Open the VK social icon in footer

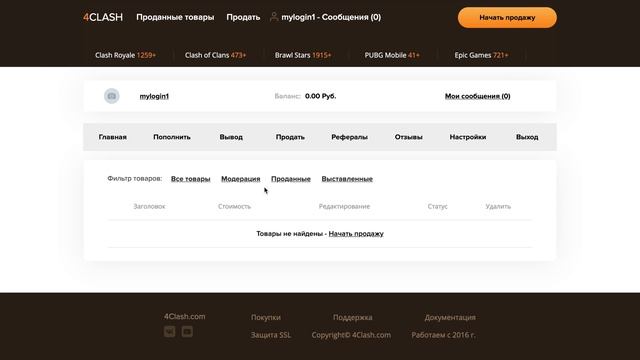(x=169, y=331)
